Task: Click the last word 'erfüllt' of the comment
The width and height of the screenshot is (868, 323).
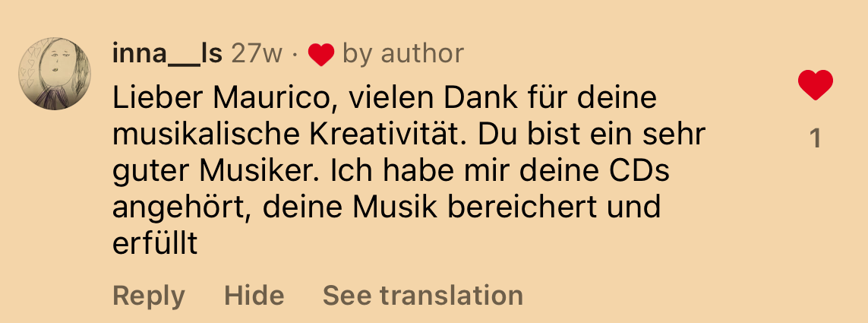Action: (155, 242)
